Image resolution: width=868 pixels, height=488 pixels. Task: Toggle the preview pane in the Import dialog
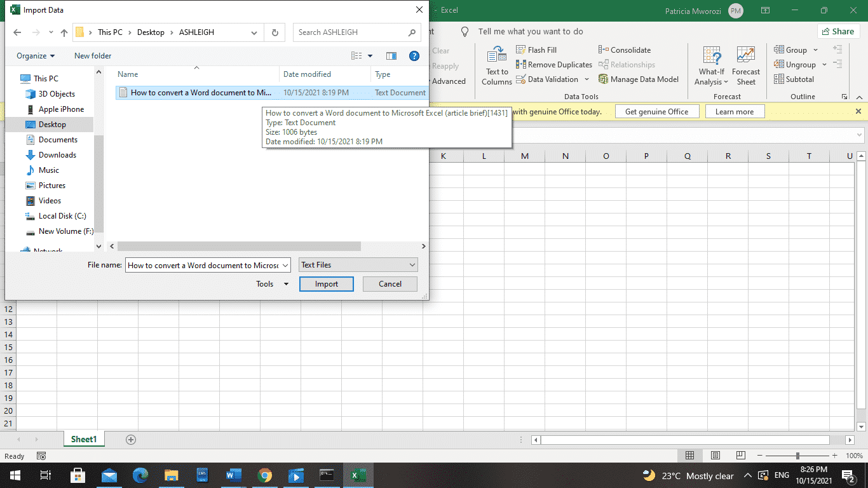391,56
